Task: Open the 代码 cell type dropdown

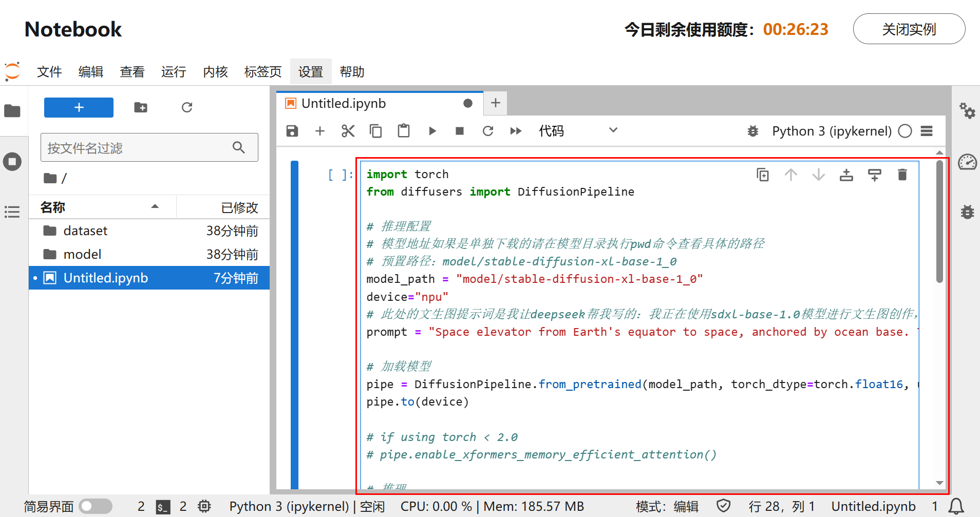Action: click(577, 131)
